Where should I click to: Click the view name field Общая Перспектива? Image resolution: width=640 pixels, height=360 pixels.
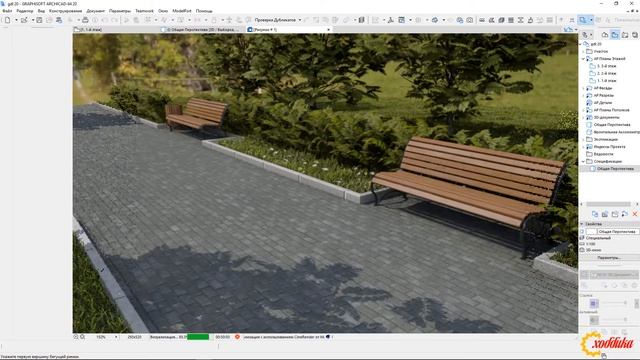[618, 232]
